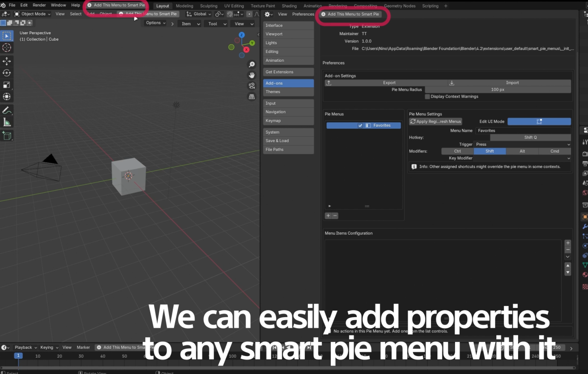Click the Import download icon
The image size is (588, 374).
coord(452,83)
